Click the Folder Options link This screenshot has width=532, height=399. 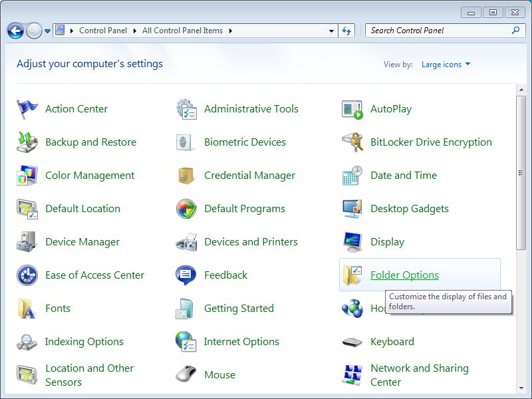pyautogui.click(x=404, y=275)
